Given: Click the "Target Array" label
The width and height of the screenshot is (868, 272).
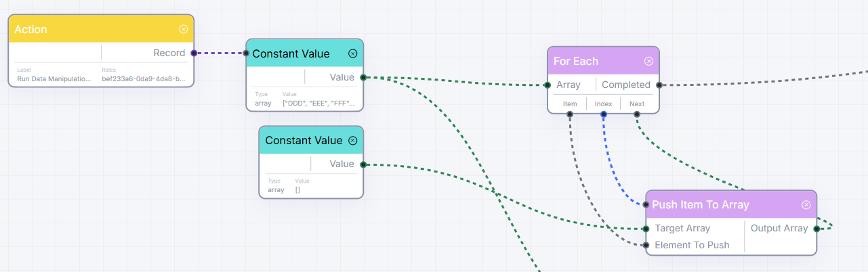Looking at the screenshot, I should [682, 229].
